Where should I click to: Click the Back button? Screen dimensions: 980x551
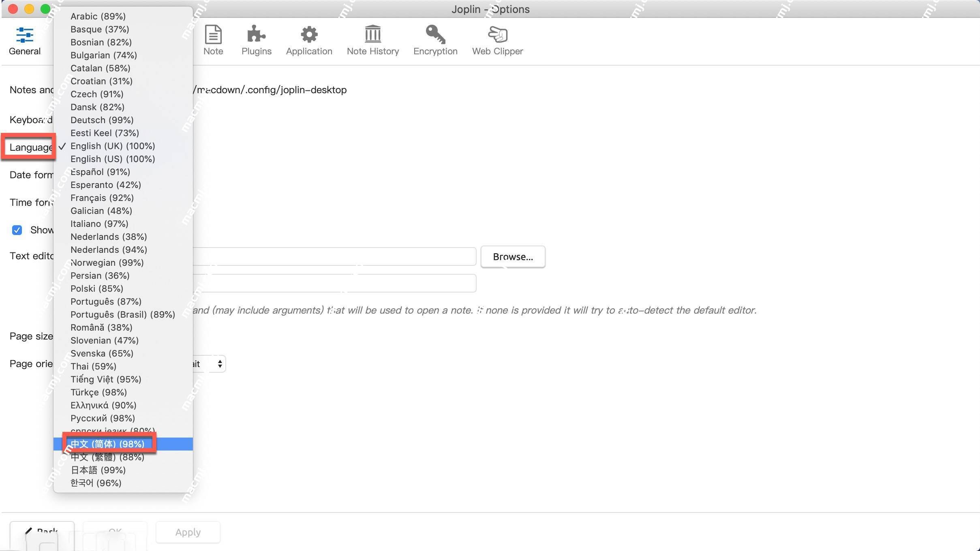42,532
